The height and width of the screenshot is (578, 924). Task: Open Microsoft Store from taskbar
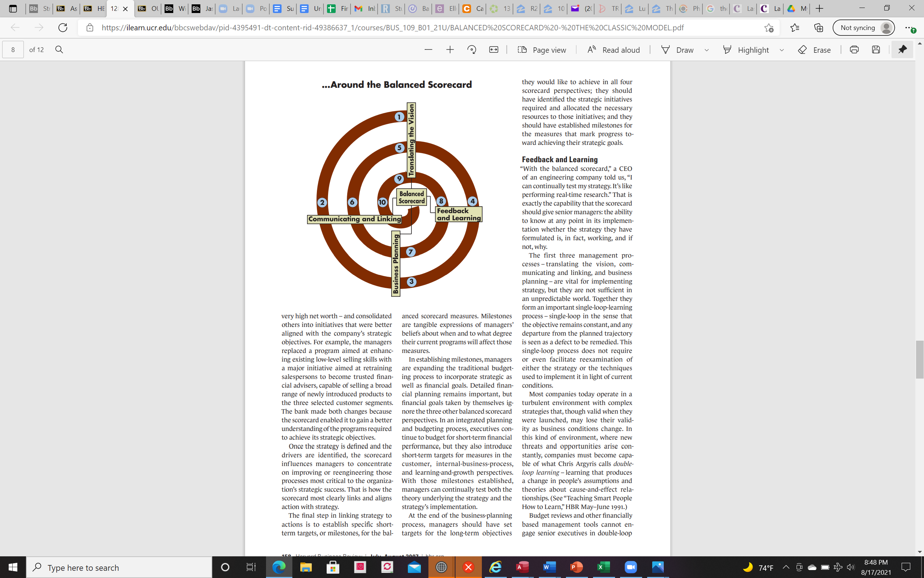(333, 567)
